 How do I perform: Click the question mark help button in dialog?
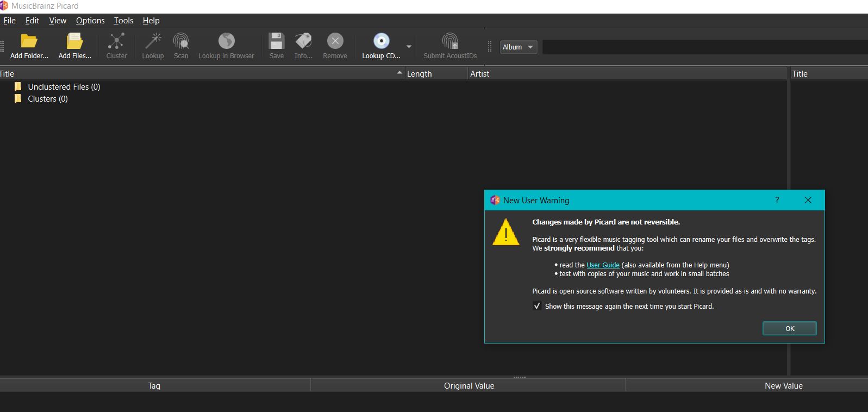(777, 200)
